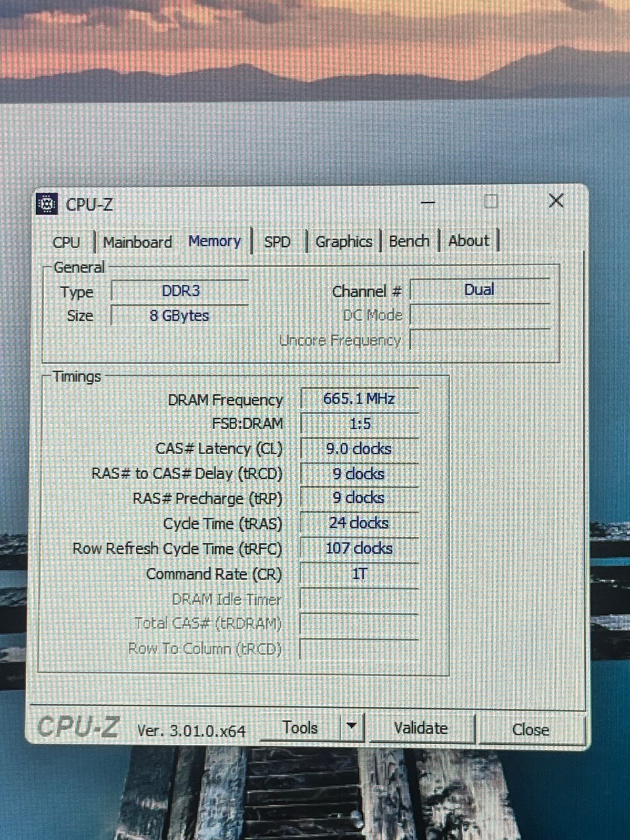Viewport: 630px width, 840px height.
Task: Switch to the Graphics tab
Action: [344, 241]
